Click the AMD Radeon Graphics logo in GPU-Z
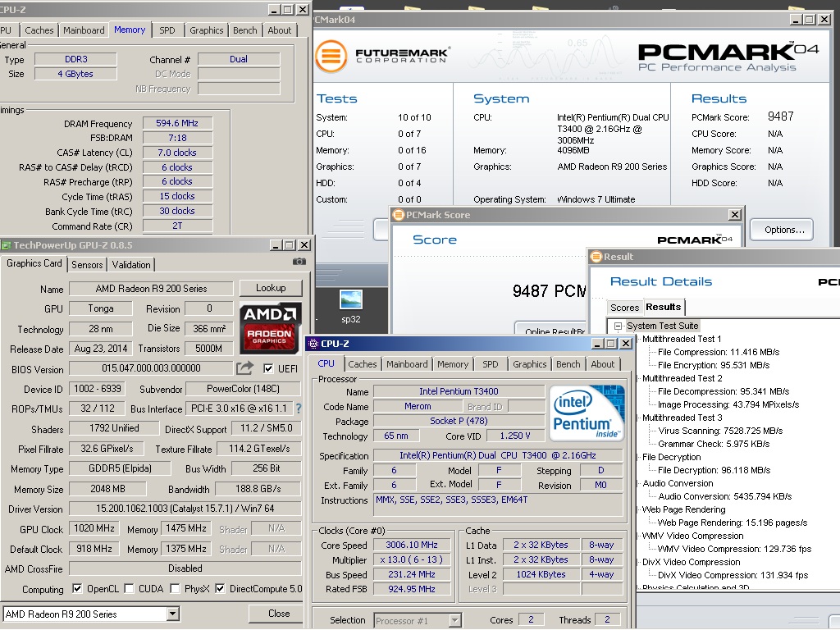The height and width of the screenshot is (630, 840). [270, 328]
